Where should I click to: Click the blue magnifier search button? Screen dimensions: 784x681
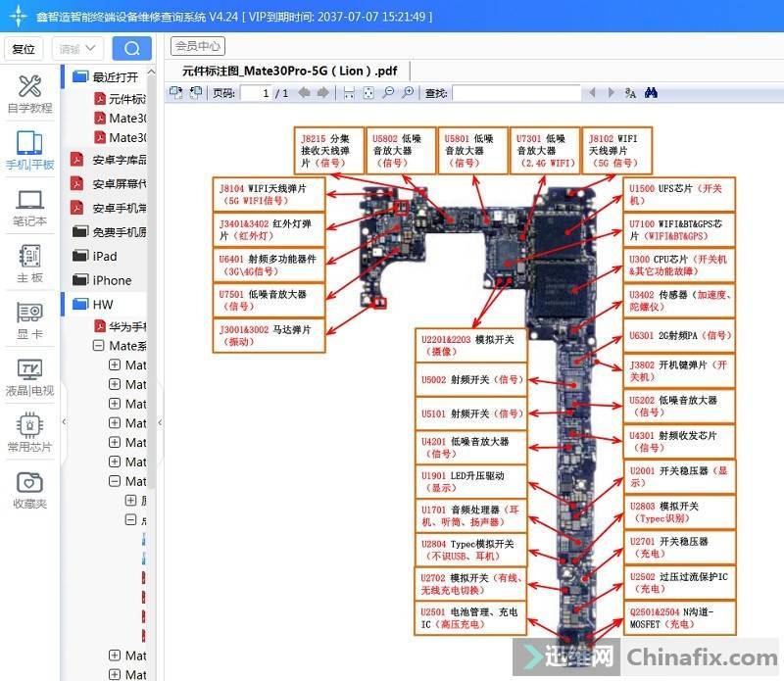pyautogui.click(x=131, y=48)
